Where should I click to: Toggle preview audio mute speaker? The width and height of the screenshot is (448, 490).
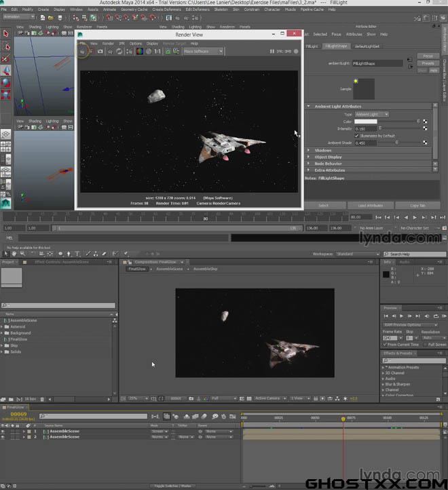[x=427, y=316]
